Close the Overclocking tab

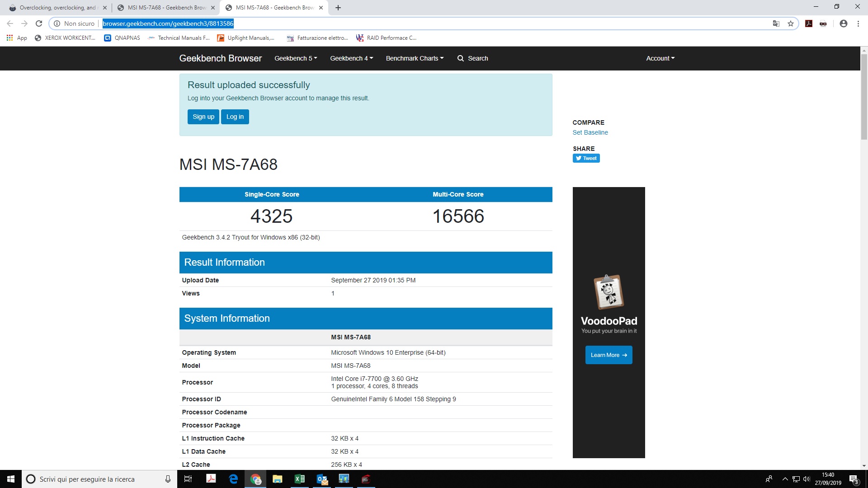105,8
